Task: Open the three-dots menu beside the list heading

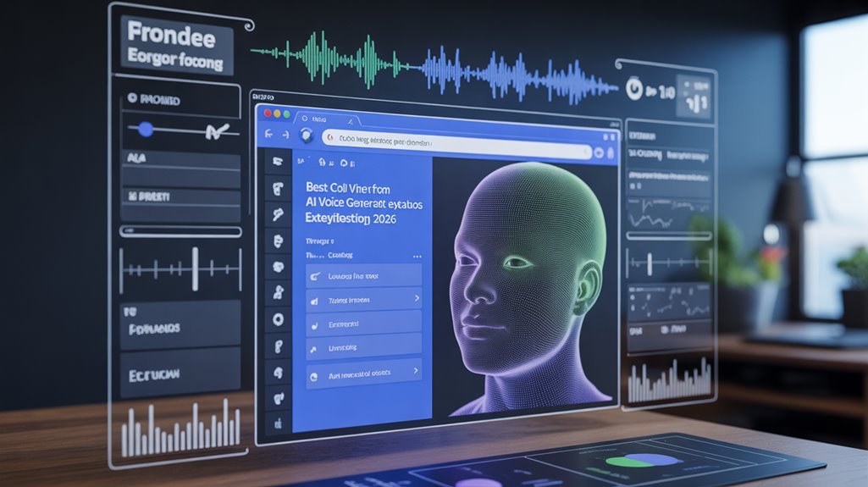Action: (417, 257)
